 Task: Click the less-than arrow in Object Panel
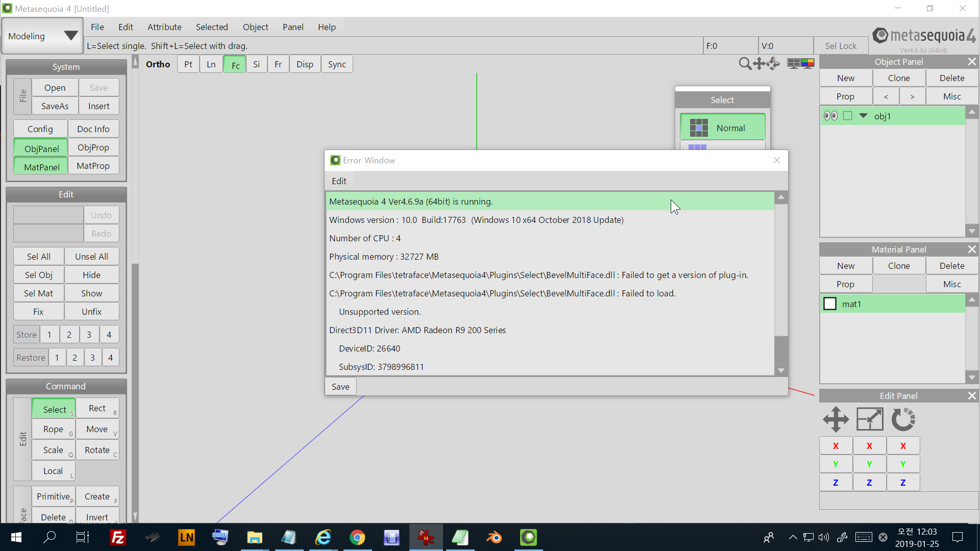click(x=886, y=96)
